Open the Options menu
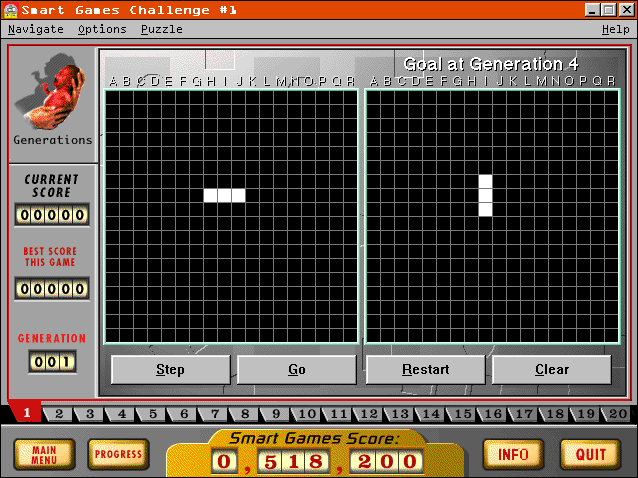The image size is (638, 478). pos(102,29)
